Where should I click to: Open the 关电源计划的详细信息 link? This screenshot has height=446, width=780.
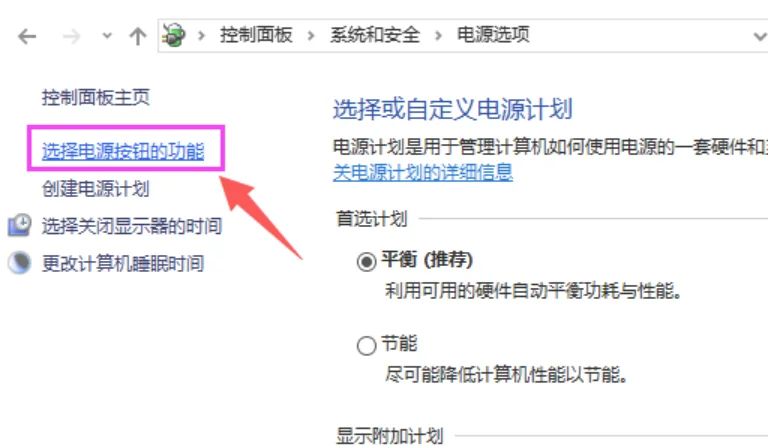pyautogui.click(x=423, y=173)
